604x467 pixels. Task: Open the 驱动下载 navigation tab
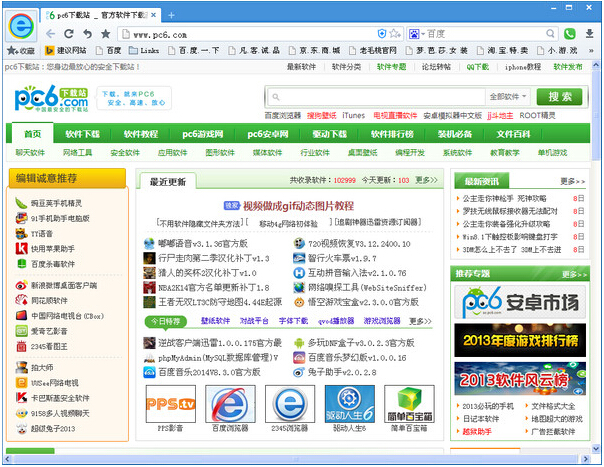[x=329, y=134]
